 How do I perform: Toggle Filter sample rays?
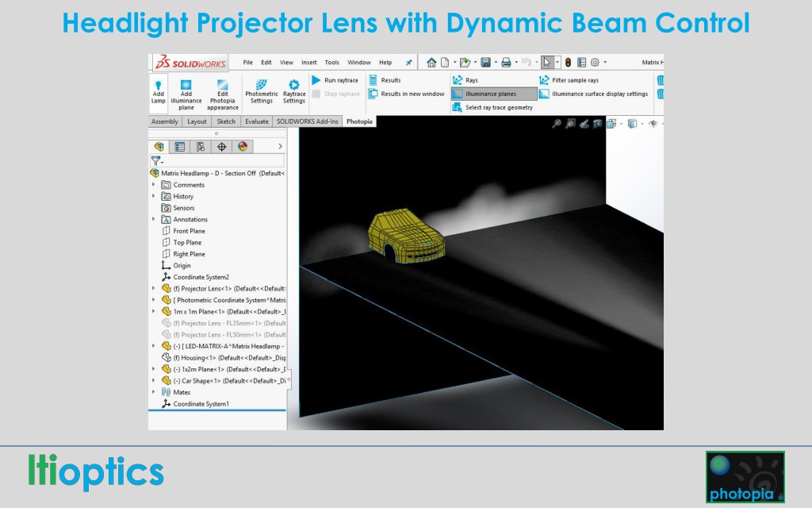click(569, 80)
